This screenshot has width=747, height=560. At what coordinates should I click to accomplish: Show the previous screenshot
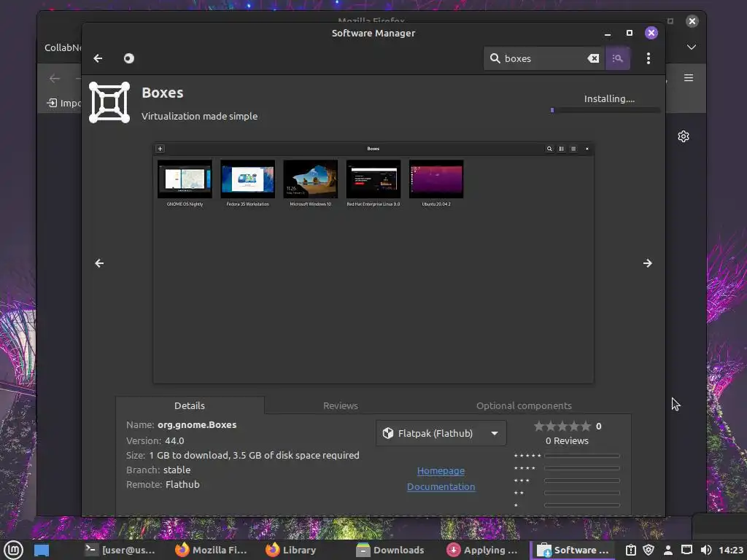coord(99,262)
